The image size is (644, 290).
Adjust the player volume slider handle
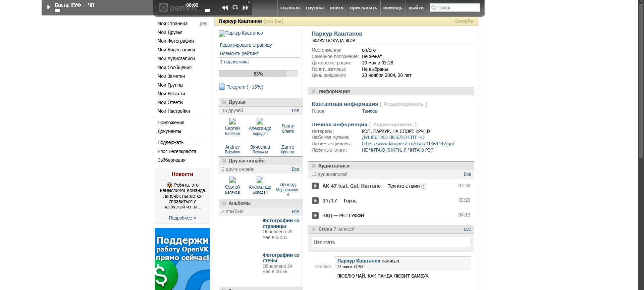coord(208,10)
